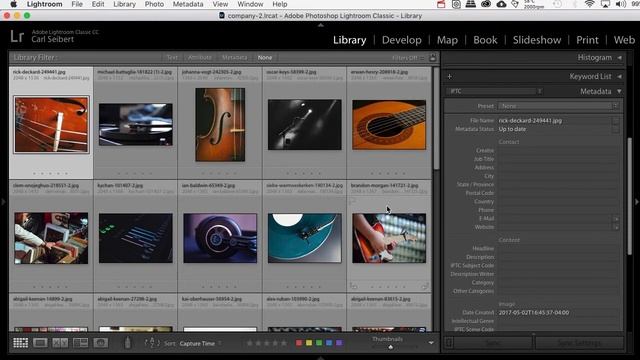This screenshot has width=640, height=360.
Task: Select rick-deckard violin thumbnail
Action: tap(51, 124)
